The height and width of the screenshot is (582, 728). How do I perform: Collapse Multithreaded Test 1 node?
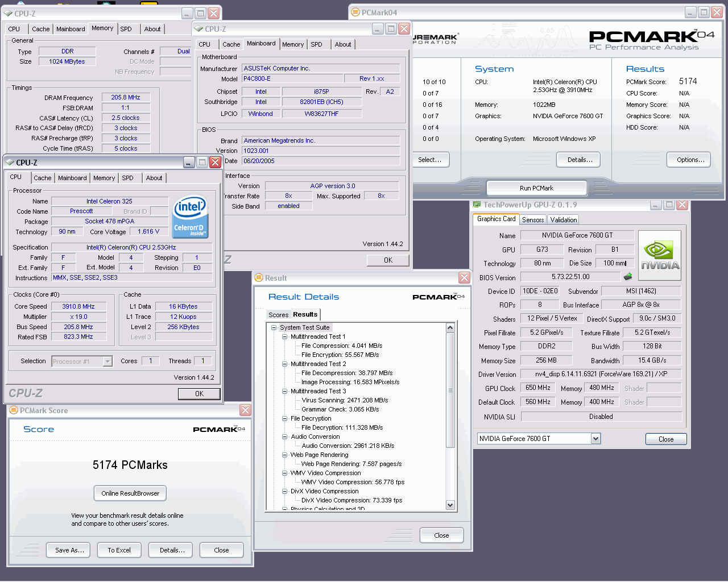285,336
